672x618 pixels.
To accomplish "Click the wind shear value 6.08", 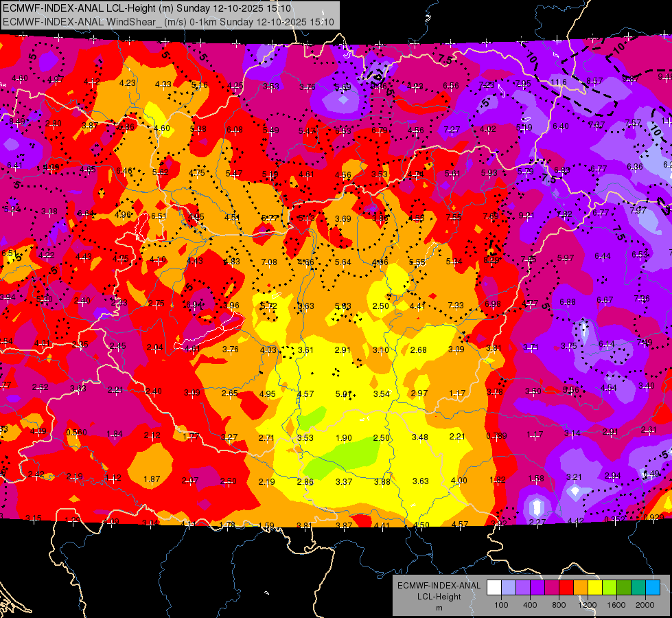I will click(235, 130).
